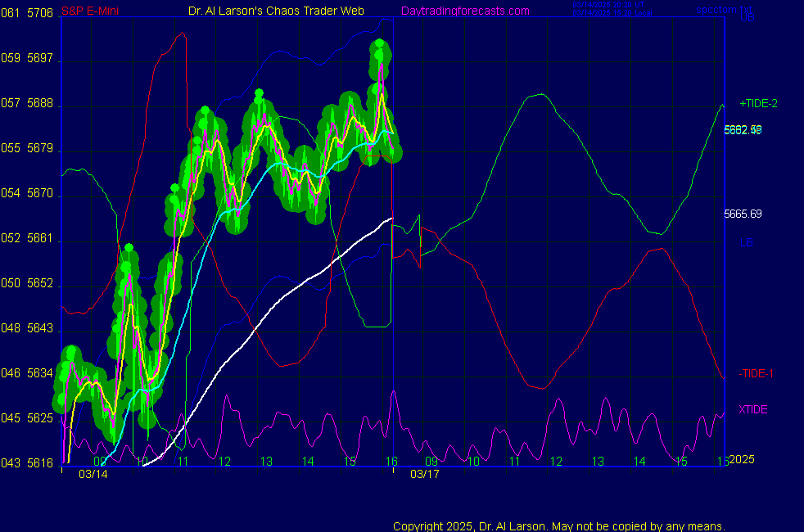The width and height of the screenshot is (804, 532).
Task: Click hour 13 label of 03/14 session
Action: [x=266, y=462]
